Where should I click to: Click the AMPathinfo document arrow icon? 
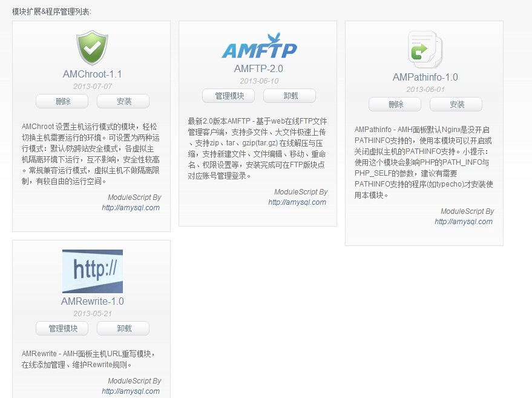click(x=425, y=50)
